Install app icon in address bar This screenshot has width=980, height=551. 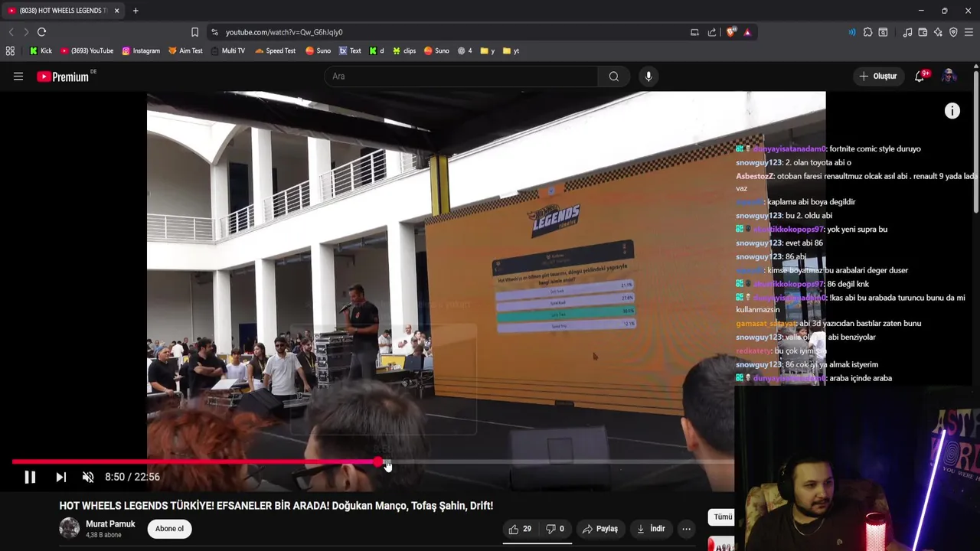click(694, 32)
